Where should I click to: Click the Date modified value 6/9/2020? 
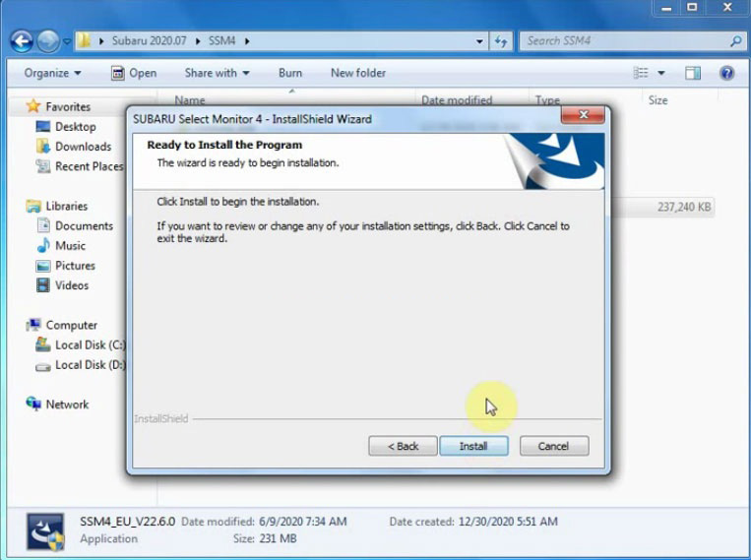pyautogui.click(x=303, y=522)
